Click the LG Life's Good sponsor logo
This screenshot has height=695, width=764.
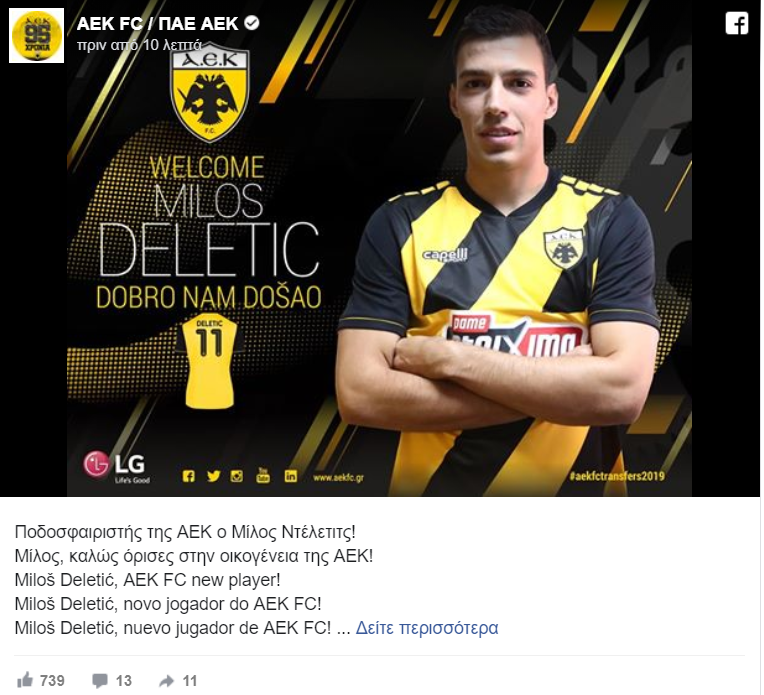click(x=115, y=466)
